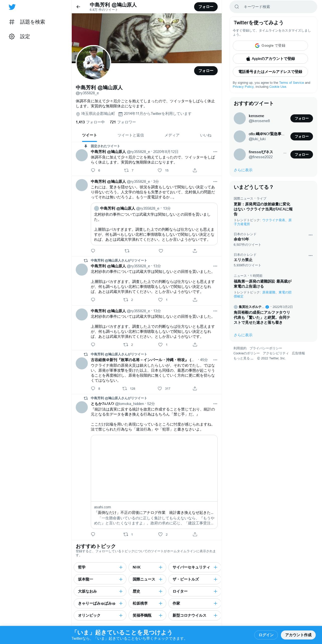
Task: Click the back arrow at top
Action: coord(78,7)
